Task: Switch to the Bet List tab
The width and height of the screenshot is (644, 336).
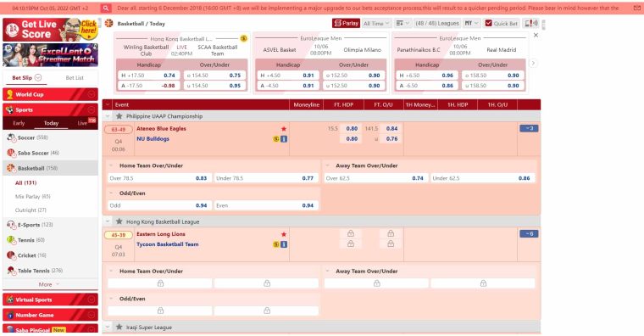Action: 75,77
